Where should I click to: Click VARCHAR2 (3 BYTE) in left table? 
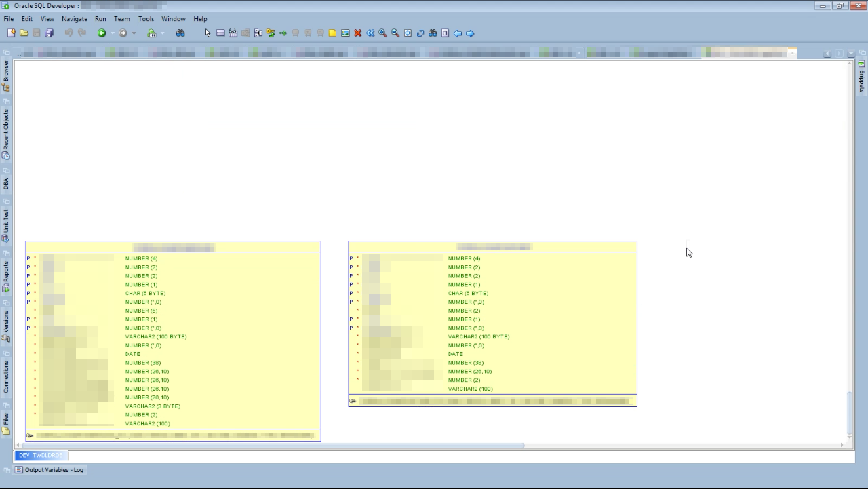(153, 406)
